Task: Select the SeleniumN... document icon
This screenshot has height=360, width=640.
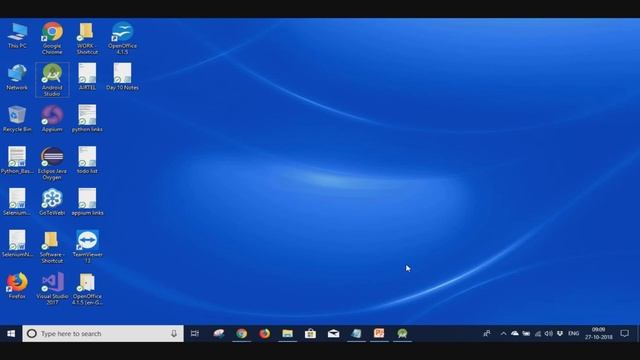Action: [17, 244]
